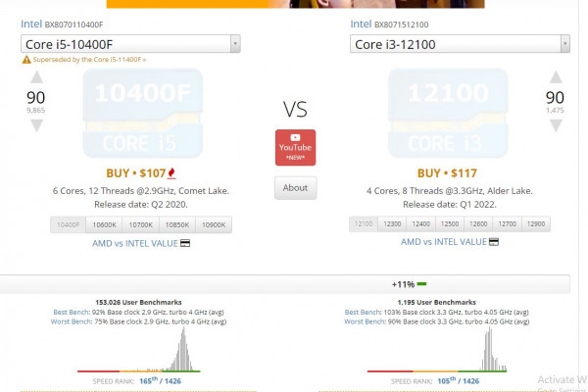
Task: Downvote the Core i3-12100
Action: pos(555,130)
